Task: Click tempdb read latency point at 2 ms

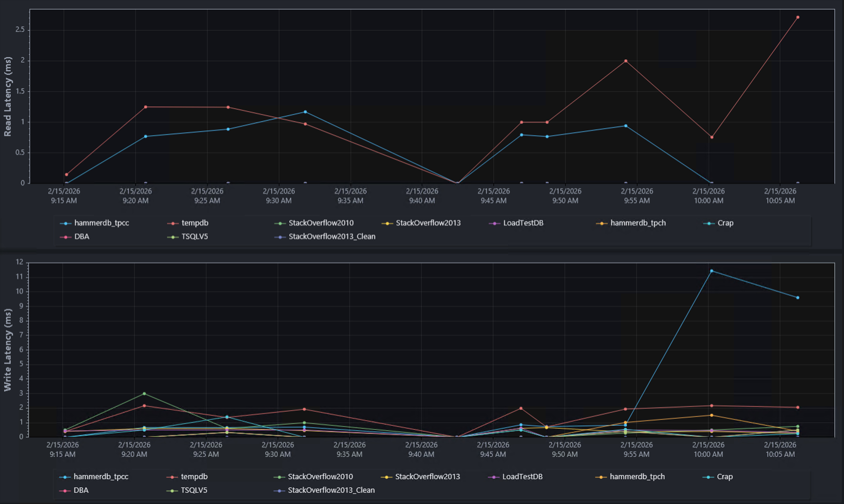Action: pos(626,61)
